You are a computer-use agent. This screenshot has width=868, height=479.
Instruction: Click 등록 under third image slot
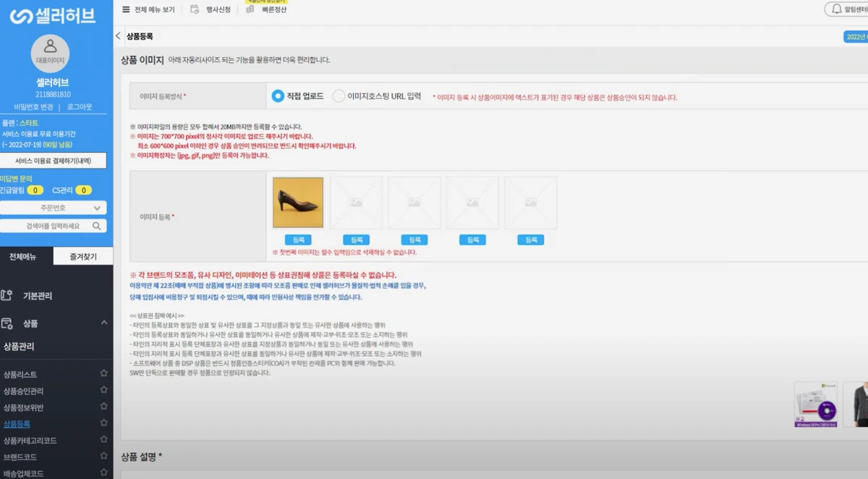414,239
